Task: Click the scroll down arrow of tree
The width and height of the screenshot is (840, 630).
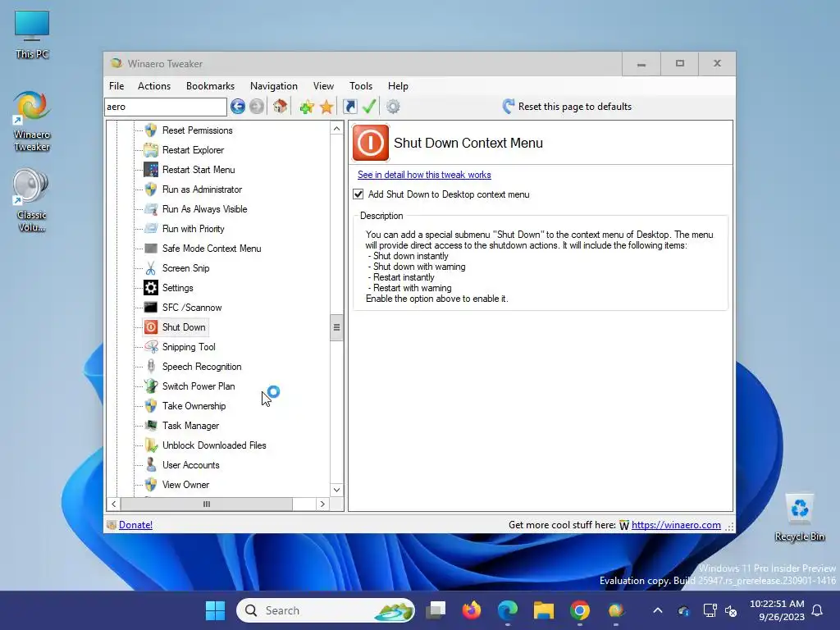Action: (x=336, y=490)
